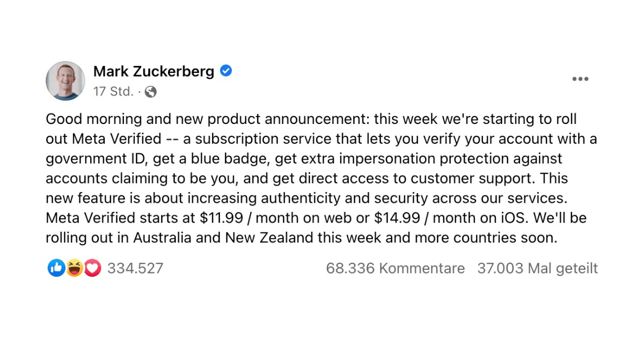Open the 68.336 Kommentare comments link
Screen dimensions: 644x338
click(396, 268)
